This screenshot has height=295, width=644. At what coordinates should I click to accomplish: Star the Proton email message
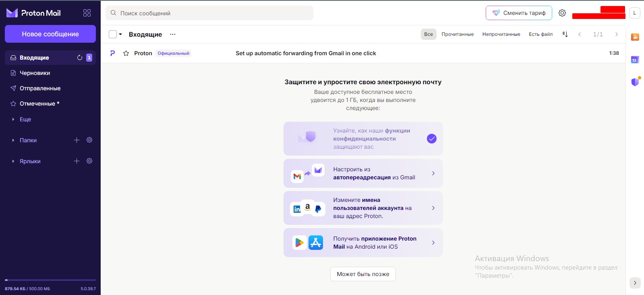(126, 53)
